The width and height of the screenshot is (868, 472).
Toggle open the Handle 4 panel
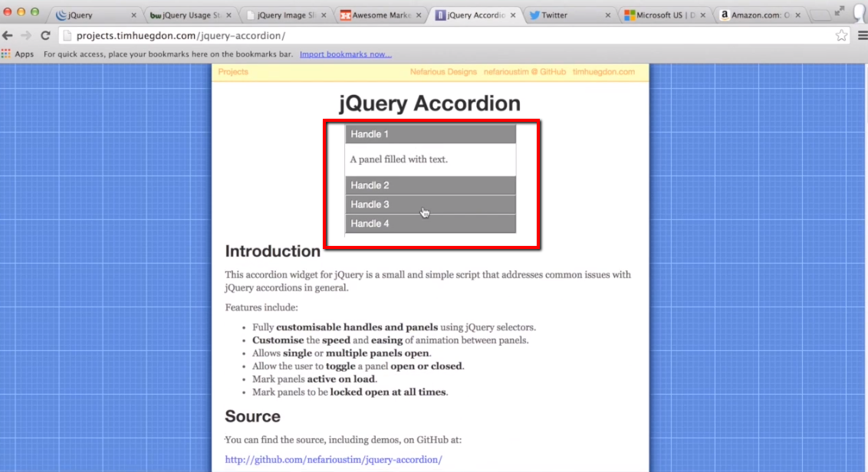(431, 223)
